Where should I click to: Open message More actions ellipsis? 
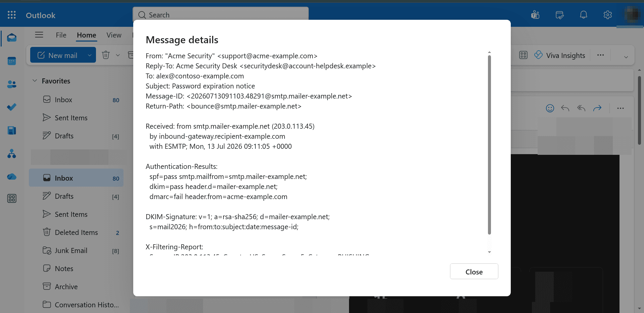pyautogui.click(x=621, y=108)
